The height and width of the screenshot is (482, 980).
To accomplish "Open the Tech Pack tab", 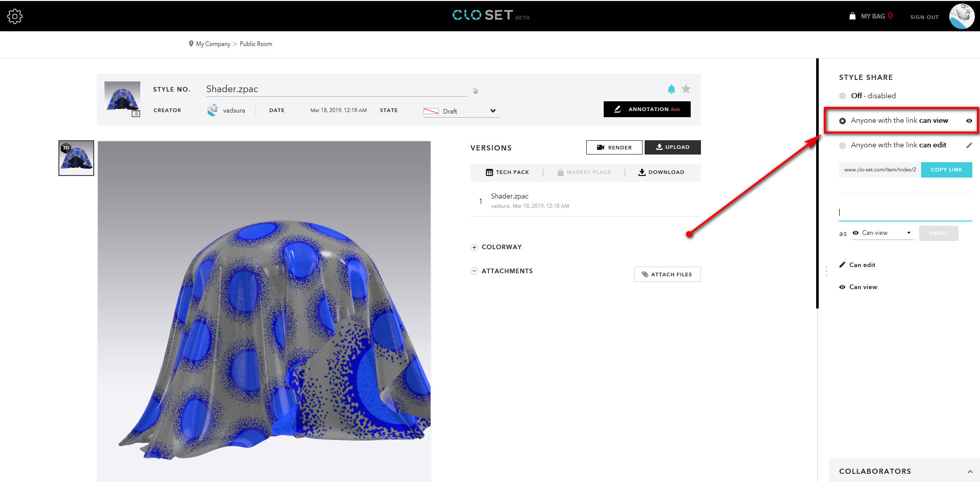I will (507, 172).
